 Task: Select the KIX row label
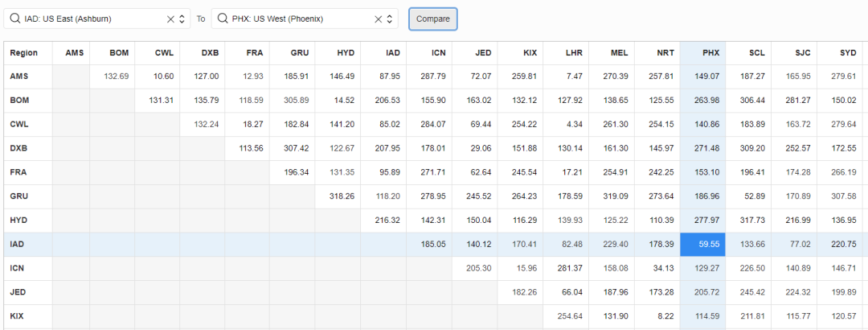point(18,317)
